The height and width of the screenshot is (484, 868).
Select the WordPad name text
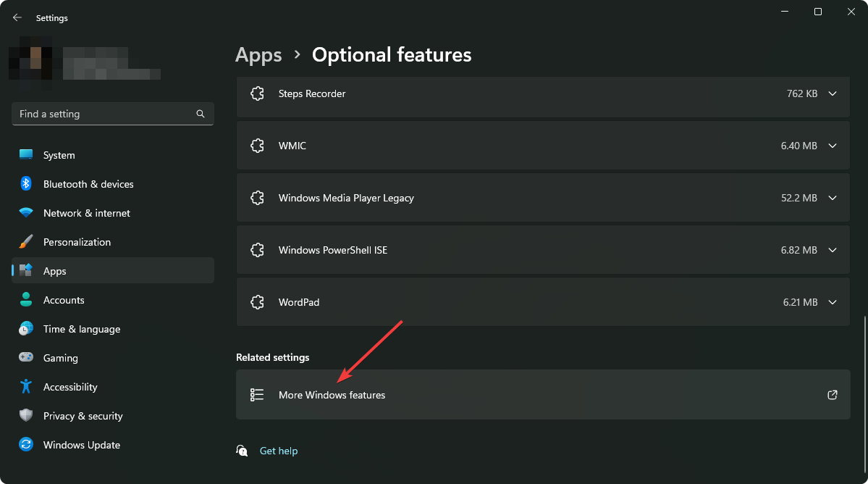299,302
